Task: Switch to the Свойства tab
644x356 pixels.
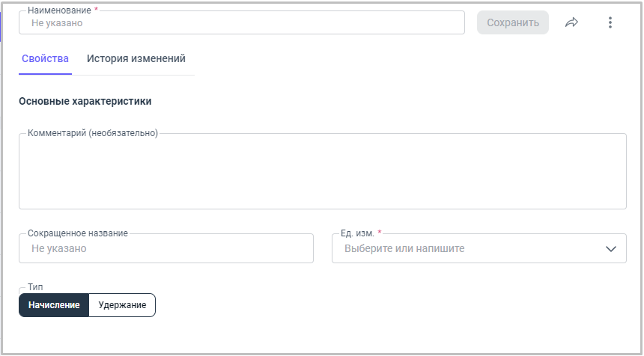Action: [46, 59]
